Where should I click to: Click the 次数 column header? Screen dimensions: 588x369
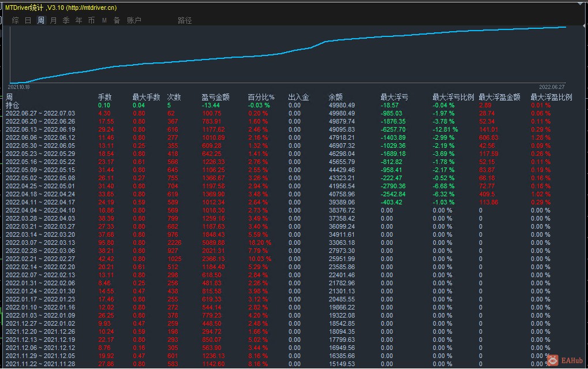tap(174, 97)
